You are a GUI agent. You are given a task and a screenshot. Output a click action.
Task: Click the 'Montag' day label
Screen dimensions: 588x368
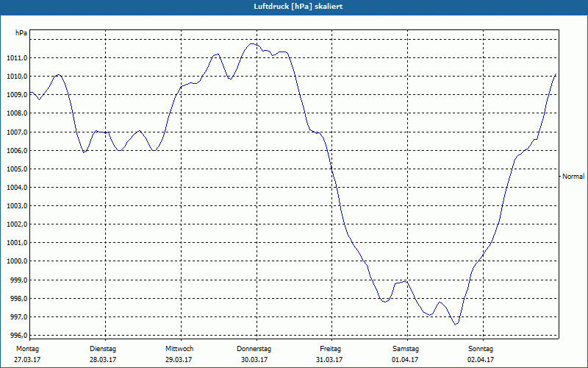pyautogui.click(x=27, y=349)
